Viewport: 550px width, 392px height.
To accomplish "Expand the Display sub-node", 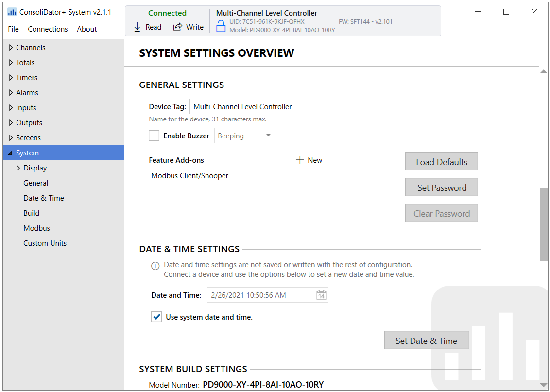I will (x=18, y=168).
